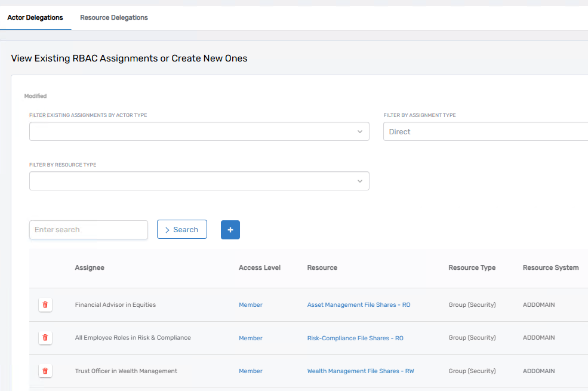Screen dimensions: 588x391
Task: Click ADDOMAIN in the Financial Advisor row
Action: (x=539, y=305)
